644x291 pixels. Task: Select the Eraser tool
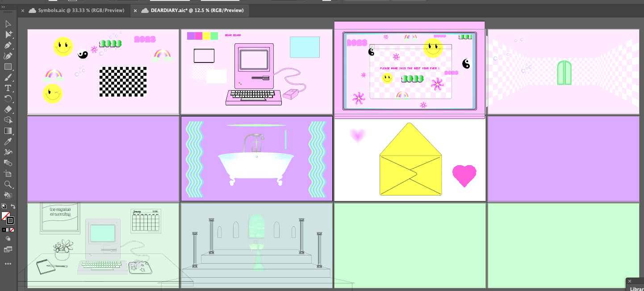pos(8,109)
